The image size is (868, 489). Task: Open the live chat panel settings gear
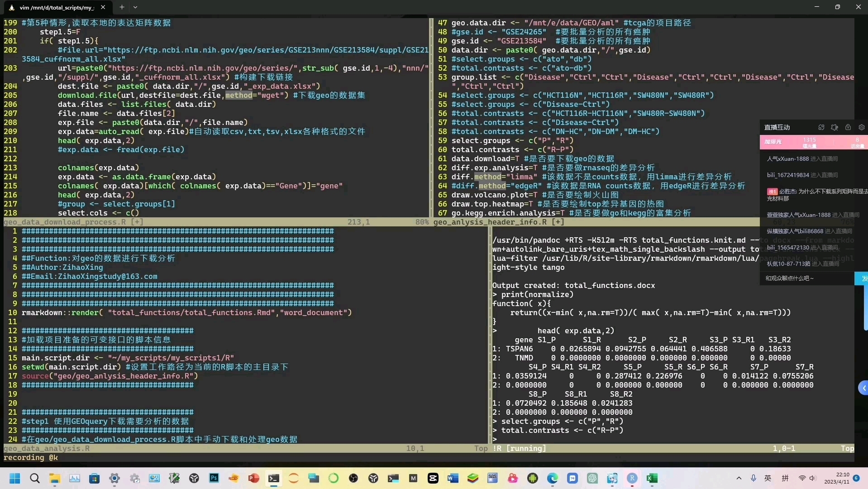point(862,127)
